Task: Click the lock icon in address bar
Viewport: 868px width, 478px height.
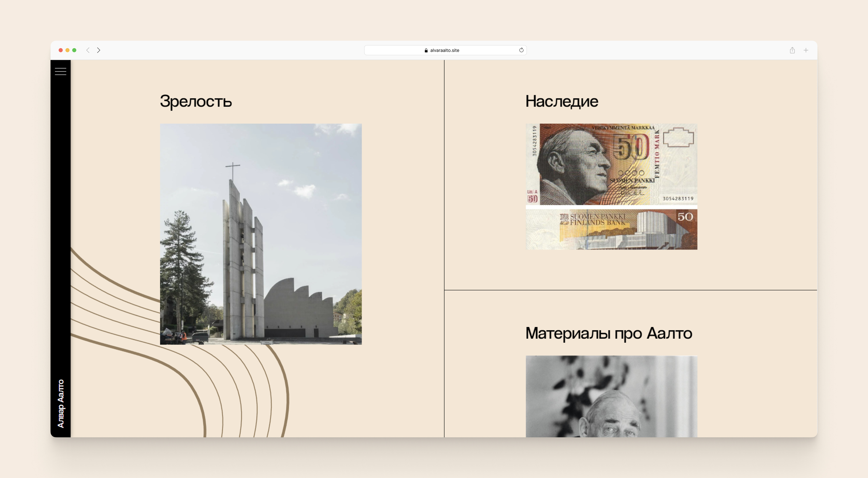Action: pyautogui.click(x=426, y=50)
